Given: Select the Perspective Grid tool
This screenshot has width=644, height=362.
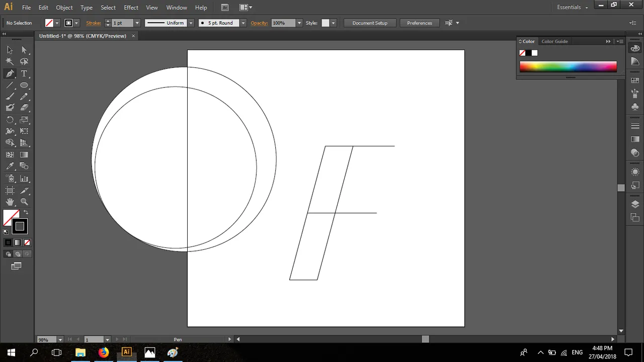Looking at the screenshot, I should coord(24,143).
